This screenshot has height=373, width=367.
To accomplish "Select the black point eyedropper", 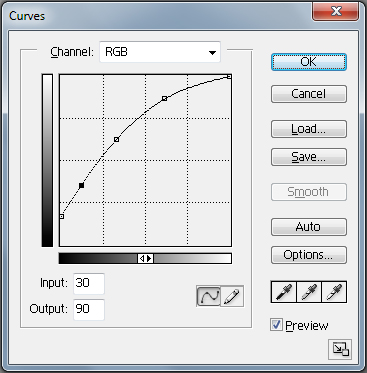I will [x=284, y=292].
